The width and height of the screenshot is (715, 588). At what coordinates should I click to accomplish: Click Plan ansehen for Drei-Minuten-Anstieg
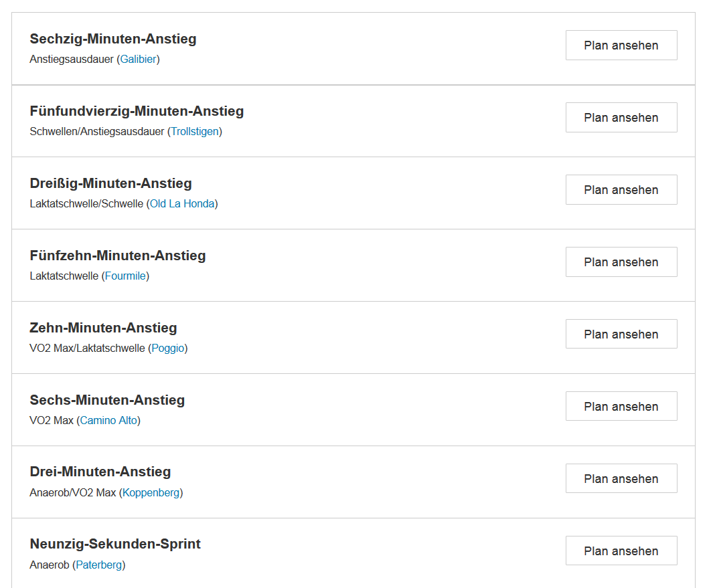[621, 479]
